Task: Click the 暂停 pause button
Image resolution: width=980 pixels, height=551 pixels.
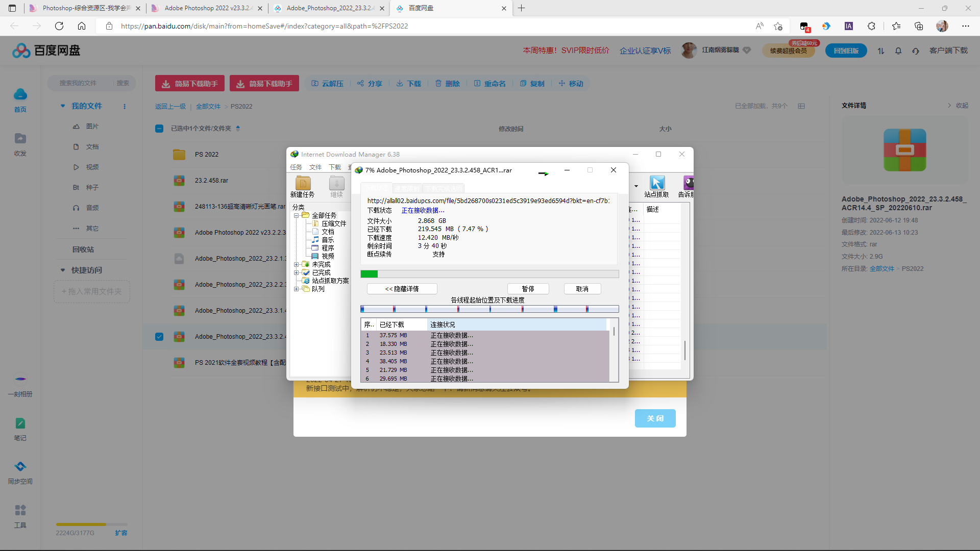Action: pyautogui.click(x=528, y=289)
